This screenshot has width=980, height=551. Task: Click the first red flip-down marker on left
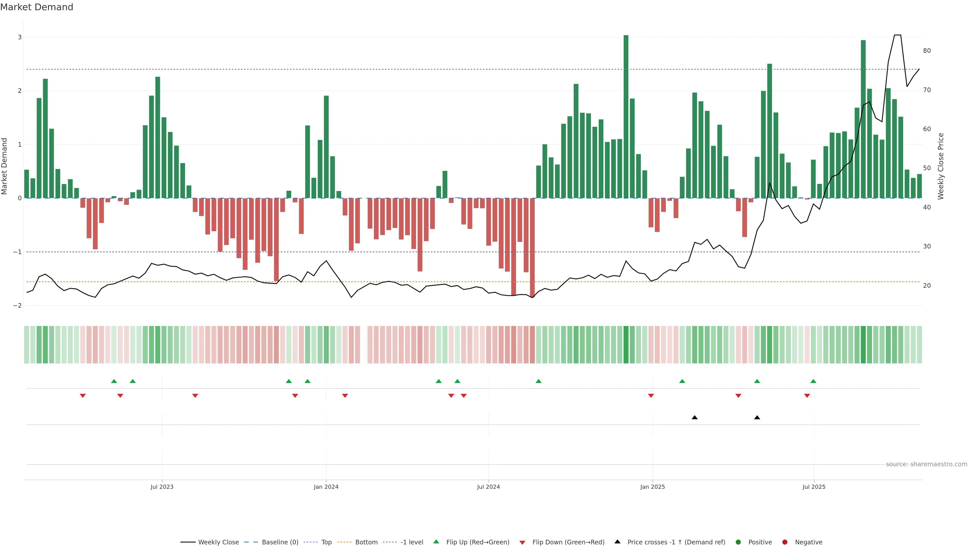click(82, 396)
